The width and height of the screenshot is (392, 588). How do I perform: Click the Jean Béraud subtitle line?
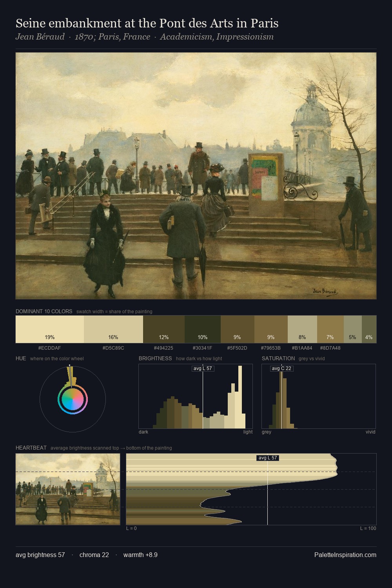(145, 37)
